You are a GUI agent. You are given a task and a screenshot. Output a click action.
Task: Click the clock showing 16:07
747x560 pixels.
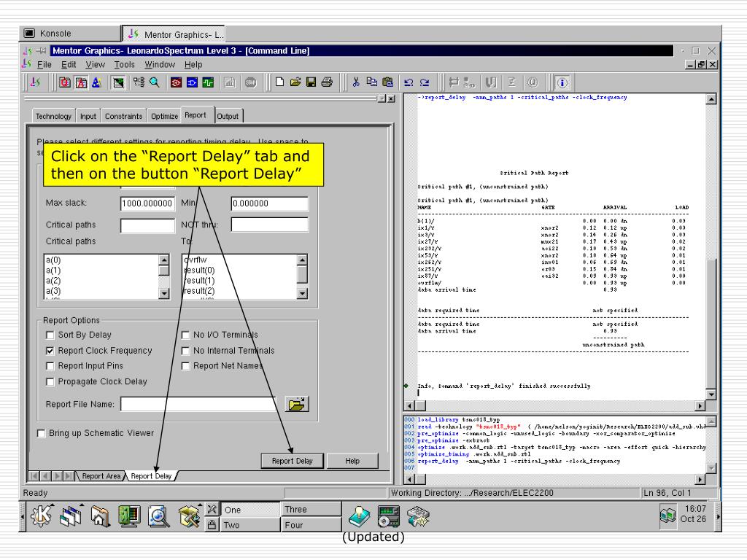[695, 508]
